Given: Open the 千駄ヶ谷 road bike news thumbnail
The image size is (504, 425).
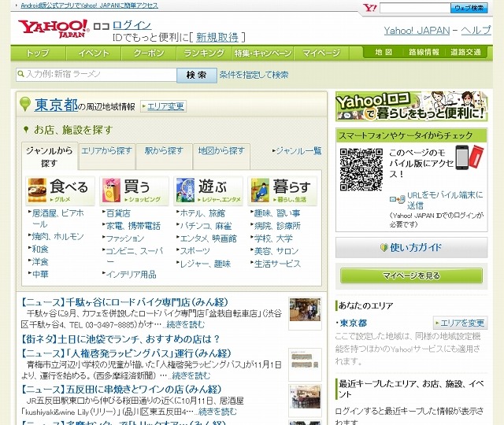Looking at the screenshot, I should tap(305, 309).
